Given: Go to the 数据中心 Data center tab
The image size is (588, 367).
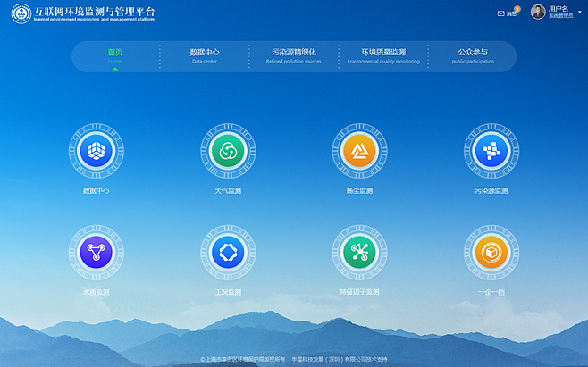Looking at the screenshot, I should point(205,55).
